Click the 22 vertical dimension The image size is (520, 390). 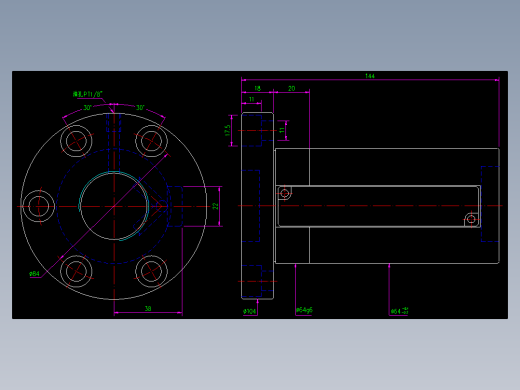tap(216, 206)
